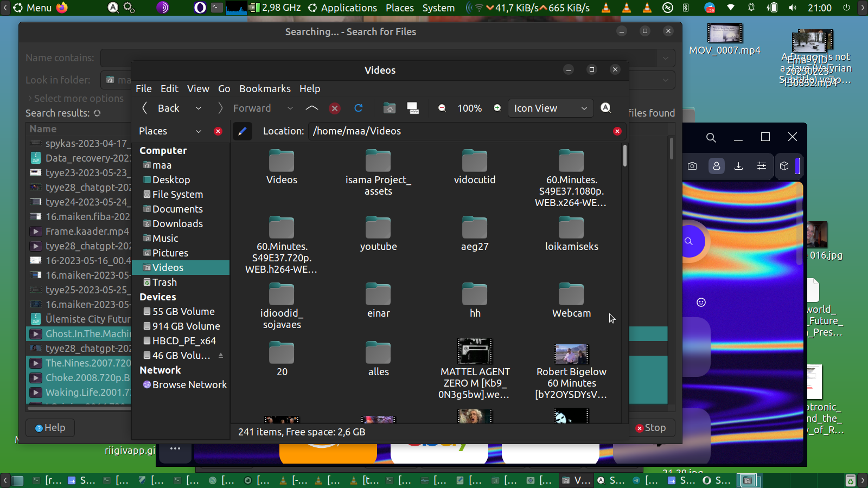Click the search icon beside Icon View
Viewport: 868px width, 488px height.
point(606,108)
